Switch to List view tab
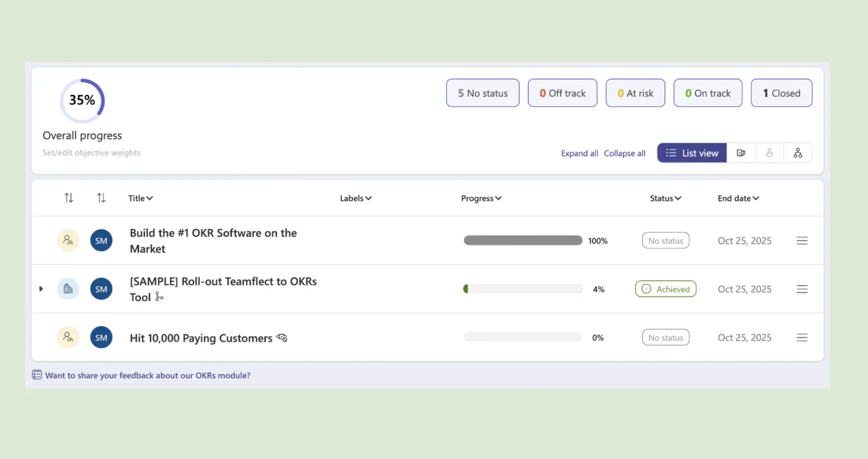 [x=691, y=153]
